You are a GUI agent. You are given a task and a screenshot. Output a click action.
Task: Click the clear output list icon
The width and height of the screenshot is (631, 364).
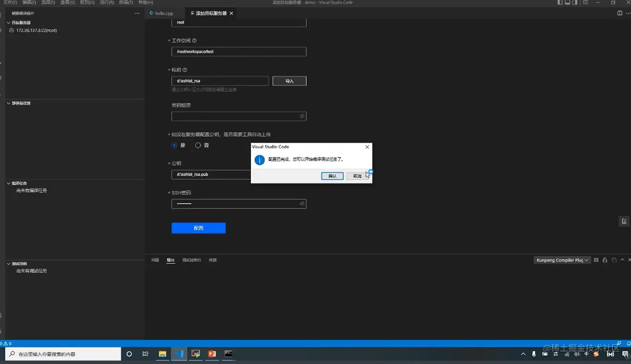click(596, 260)
